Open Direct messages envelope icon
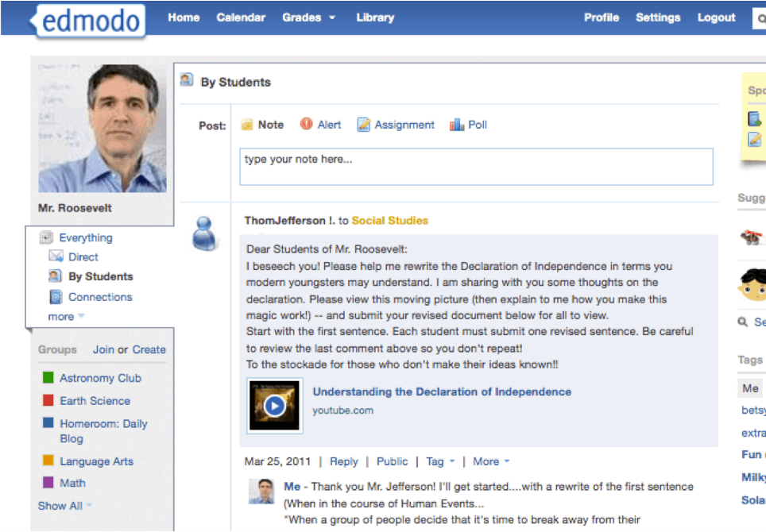 pyautogui.click(x=56, y=256)
